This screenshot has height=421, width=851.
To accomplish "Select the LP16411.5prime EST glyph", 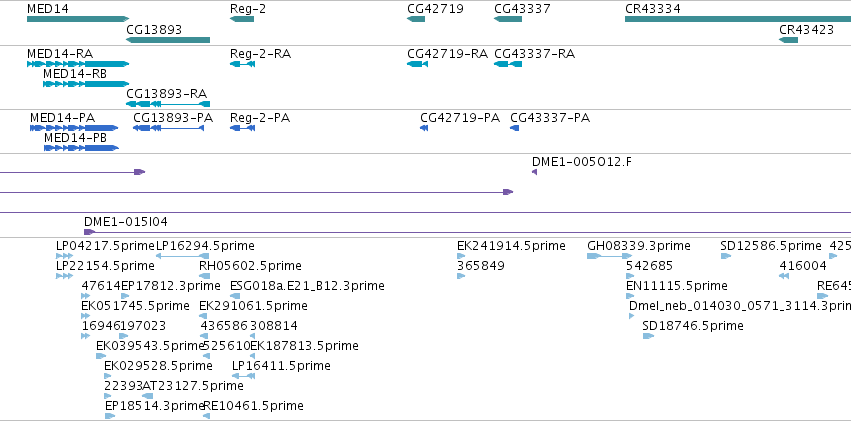I will point(244,376).
